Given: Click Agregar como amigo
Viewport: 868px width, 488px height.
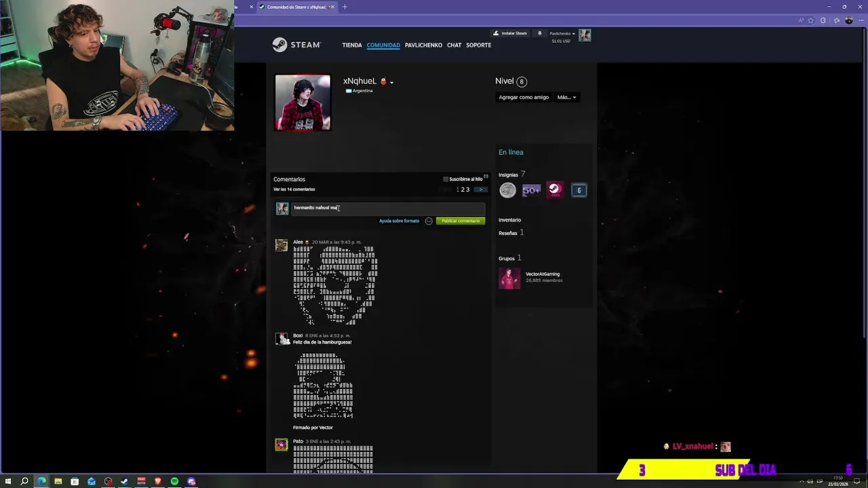Looking at the screenshot, I should (x=524, y=98).
